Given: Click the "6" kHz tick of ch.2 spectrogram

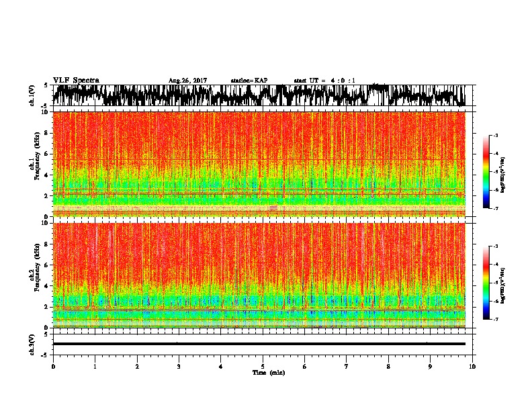Looking at the screenshot, I should [x=47, y=265].
